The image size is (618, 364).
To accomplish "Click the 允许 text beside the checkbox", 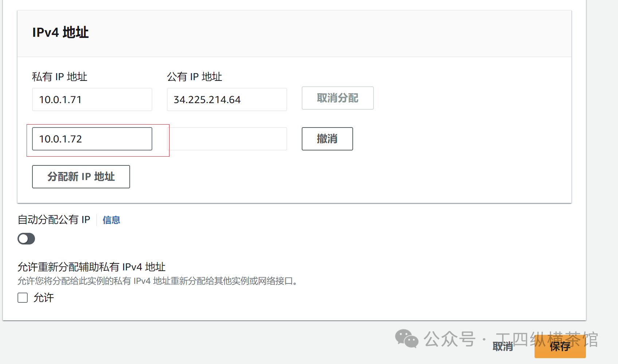I will pyautogui.click(x=44, y=298).
